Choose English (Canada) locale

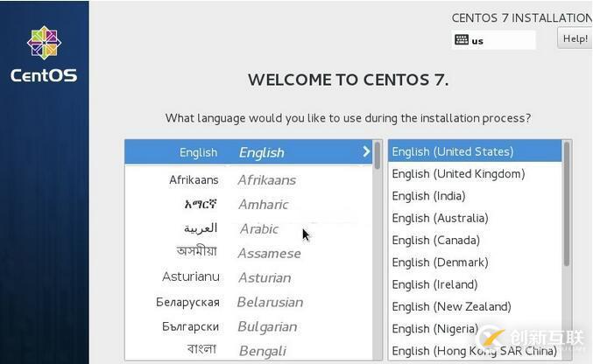[x=475, y=240]
